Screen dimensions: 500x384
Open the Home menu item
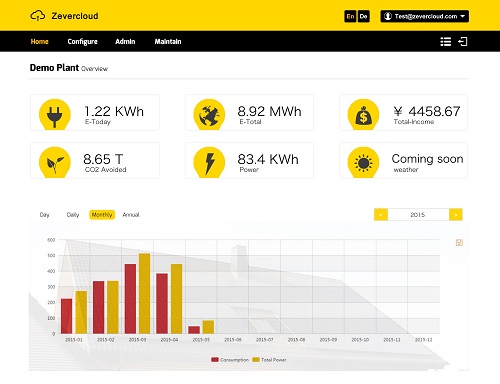click(40, 42)
